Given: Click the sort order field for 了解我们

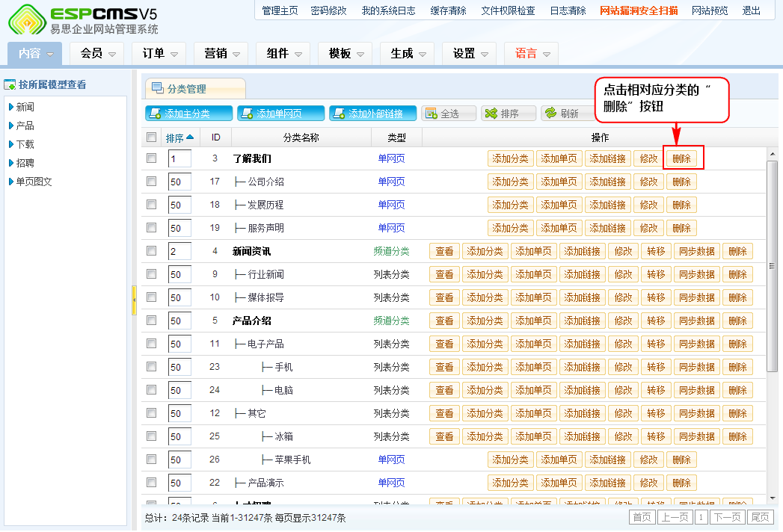Looking at the screenshot, I should (179, 158).
